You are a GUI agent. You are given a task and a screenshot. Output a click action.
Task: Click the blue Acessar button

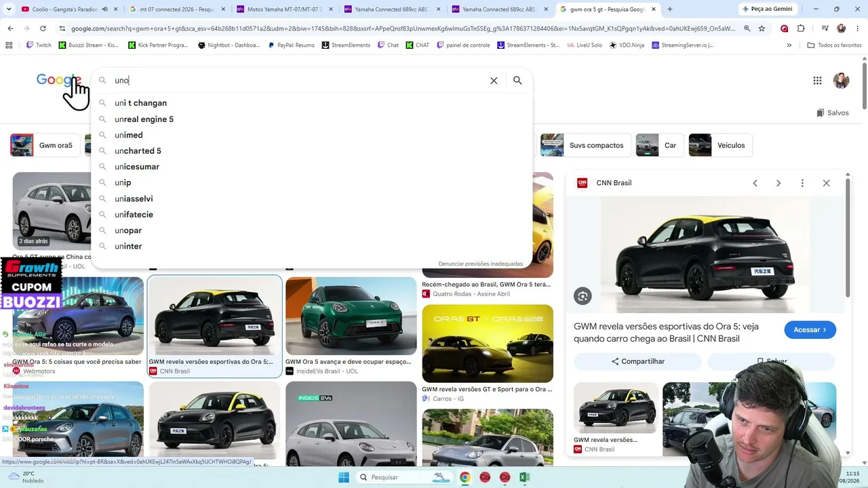click(x=810, y=330)
